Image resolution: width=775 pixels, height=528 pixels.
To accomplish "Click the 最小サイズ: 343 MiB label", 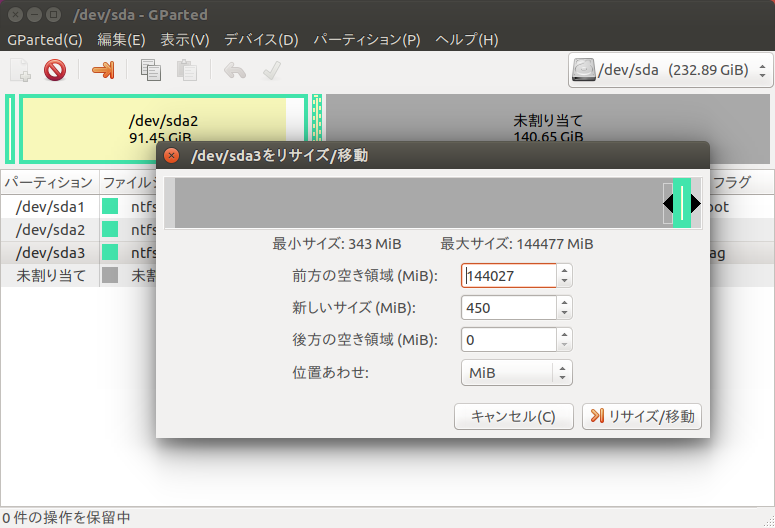I will (337, 244).
